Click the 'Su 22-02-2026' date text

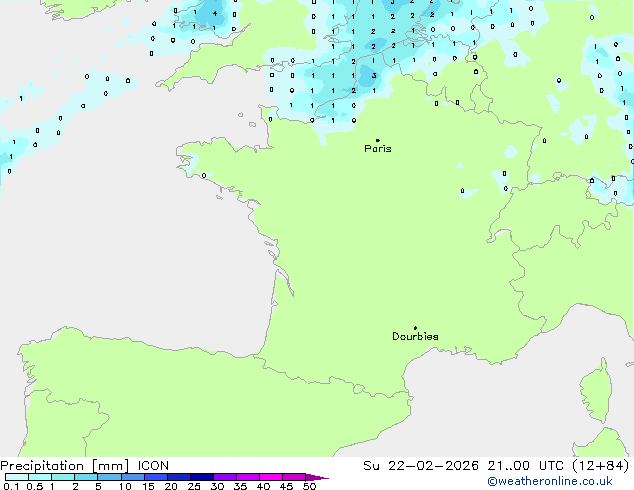[421, 466]
